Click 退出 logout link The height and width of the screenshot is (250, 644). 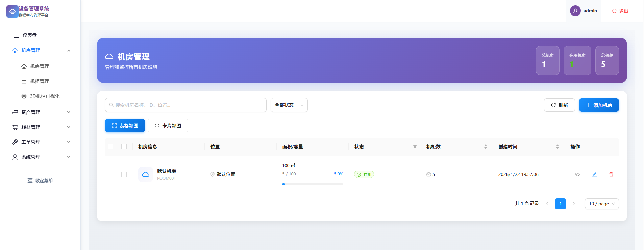tap(620, 11)
